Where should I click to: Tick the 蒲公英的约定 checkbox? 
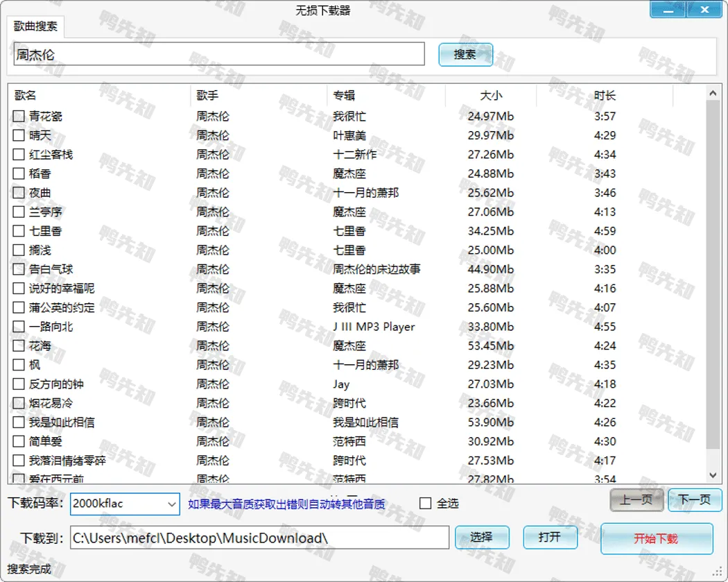[19, 307]
